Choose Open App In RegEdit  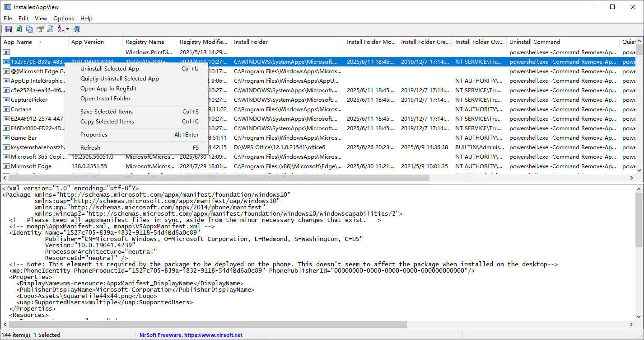136,89
